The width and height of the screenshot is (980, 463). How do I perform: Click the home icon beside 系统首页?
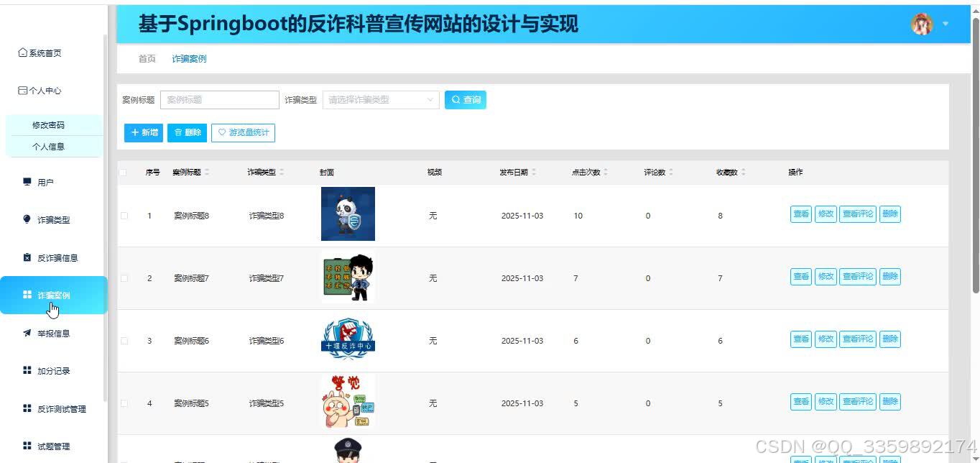tap(22, 52)
